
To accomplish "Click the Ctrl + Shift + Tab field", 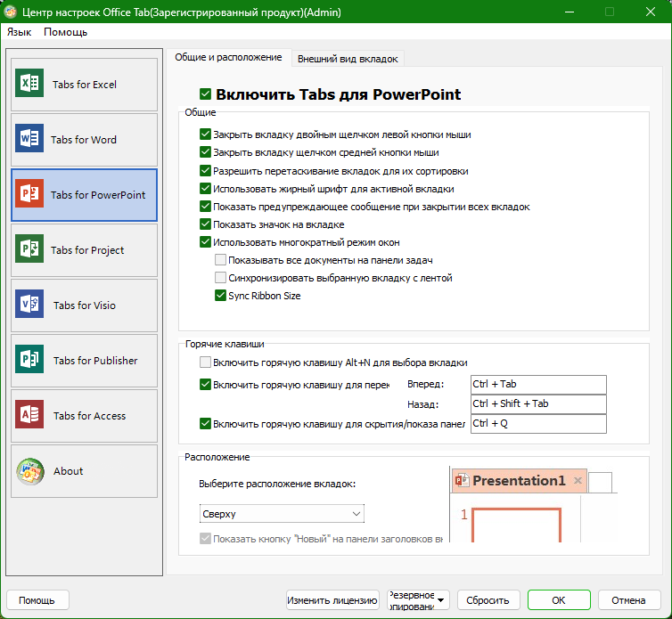I will coord(538,404).
